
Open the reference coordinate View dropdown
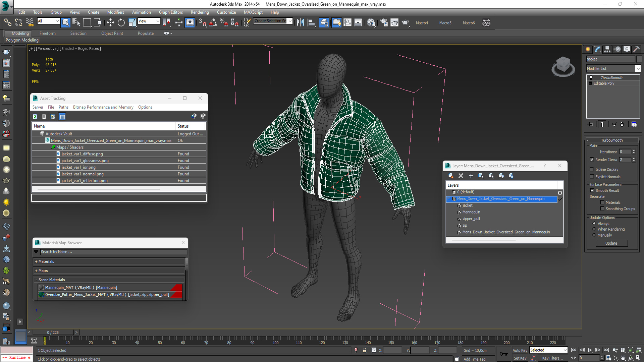pos(149,21)
